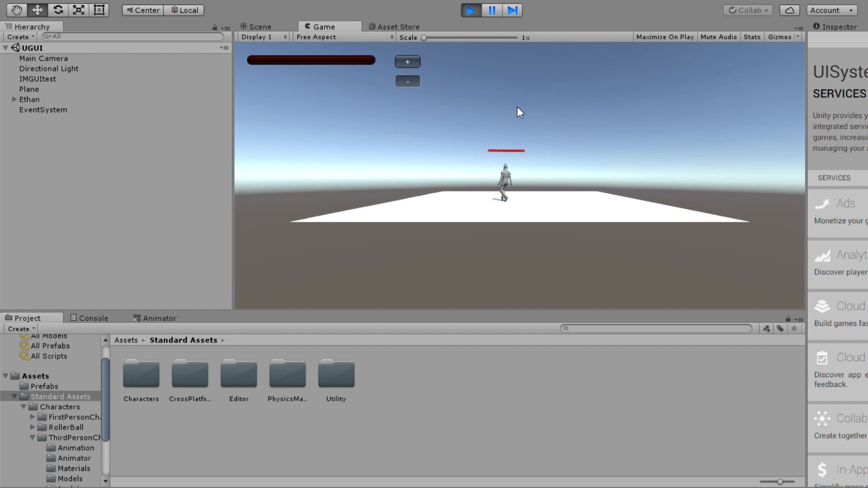
Task: Toggle Maximize On Play
Action: pyautogui.click(x=665, y=37)
